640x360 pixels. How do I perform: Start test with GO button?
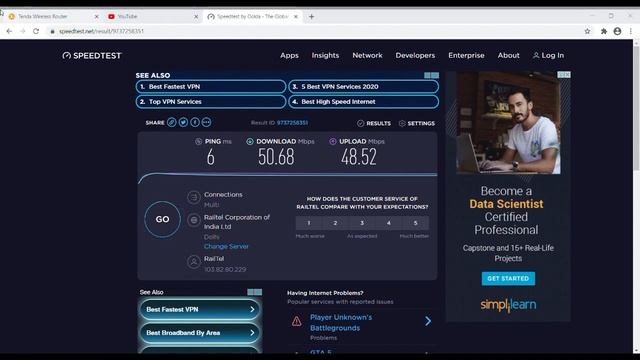pos(162,219)
